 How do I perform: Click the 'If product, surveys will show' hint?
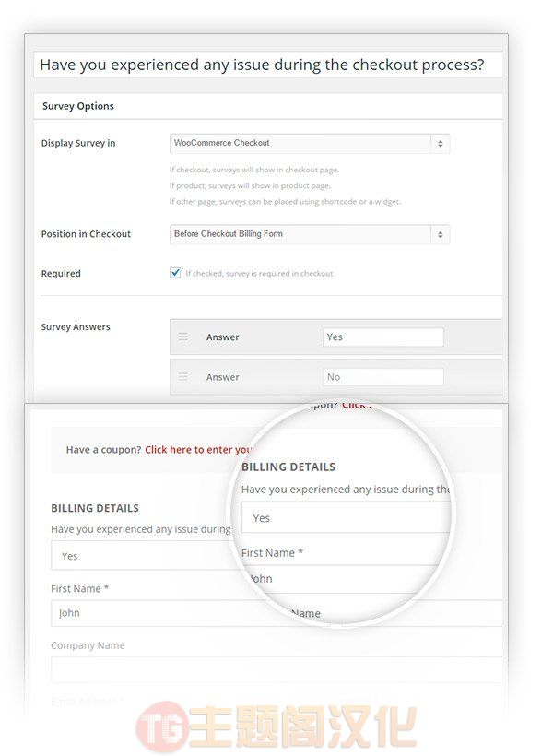pos(250,185)
